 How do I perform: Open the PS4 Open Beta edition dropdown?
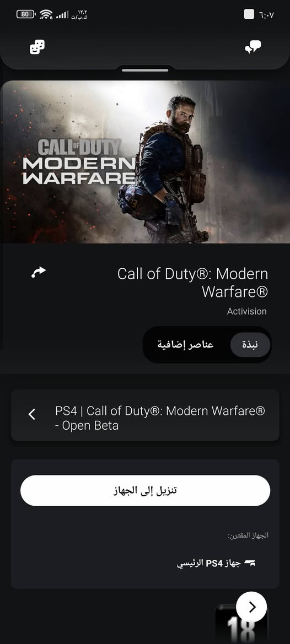[145, 415]
